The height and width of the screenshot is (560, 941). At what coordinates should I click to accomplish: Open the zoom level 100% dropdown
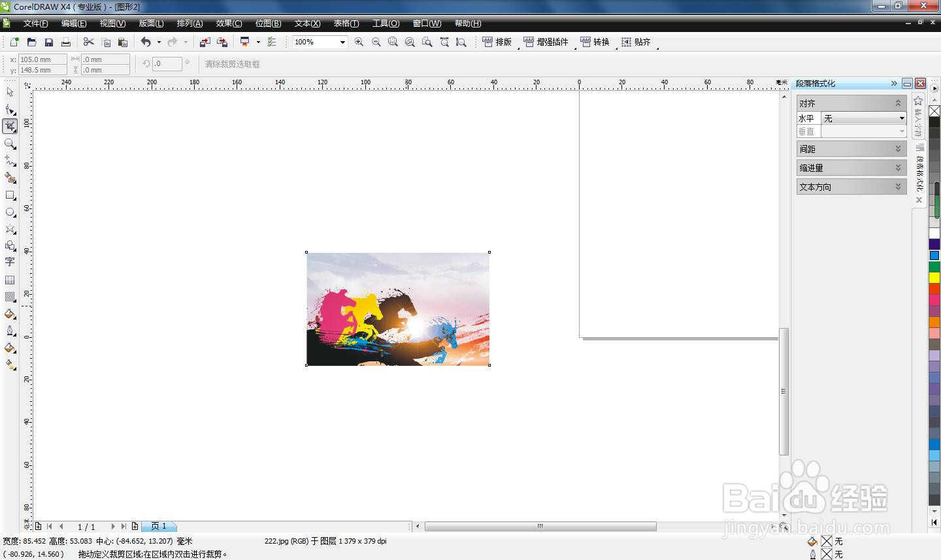(342, 42)
